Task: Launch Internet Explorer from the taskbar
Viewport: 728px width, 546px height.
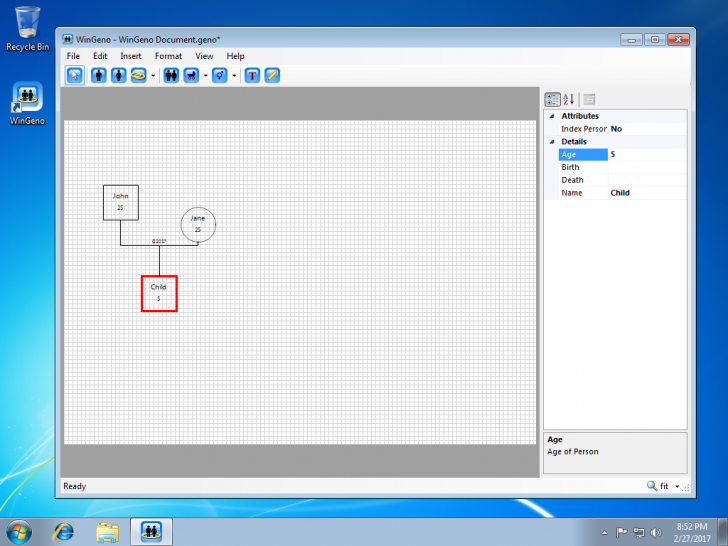Action: [64, 532]
